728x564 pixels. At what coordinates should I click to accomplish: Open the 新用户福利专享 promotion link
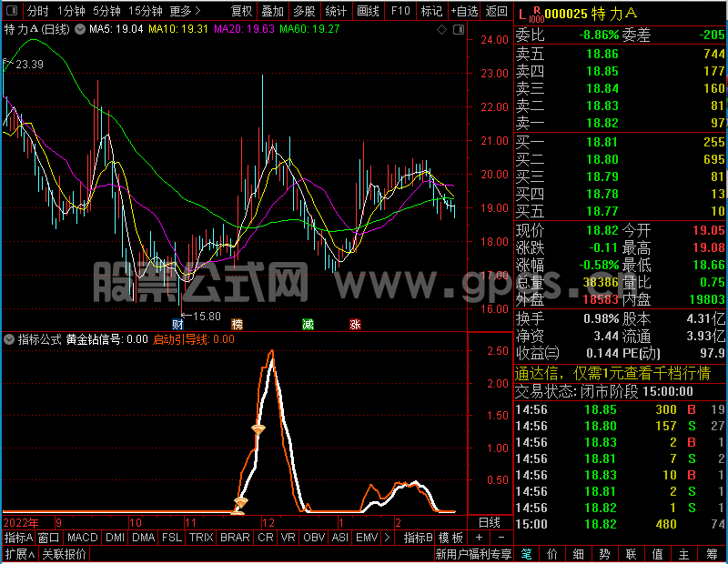pos(473,554)
